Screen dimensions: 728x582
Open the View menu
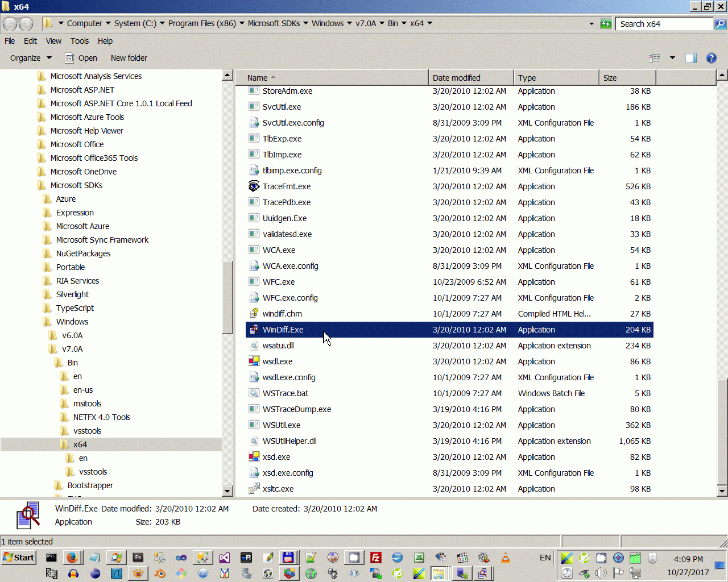tap(53, 41)
